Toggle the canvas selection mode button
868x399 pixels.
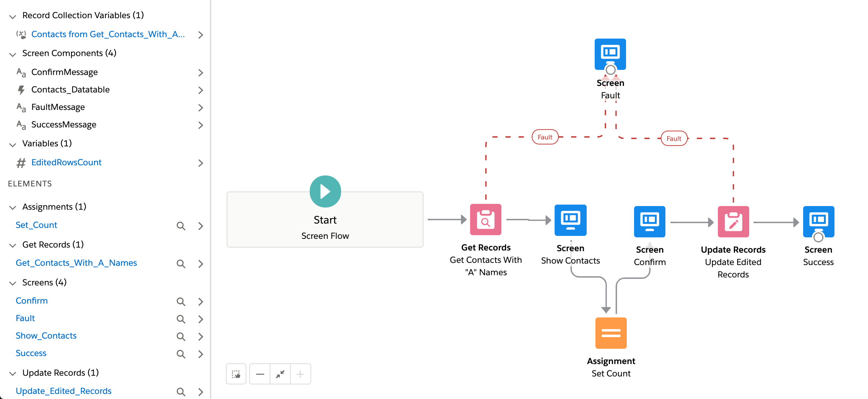[236, 374]
